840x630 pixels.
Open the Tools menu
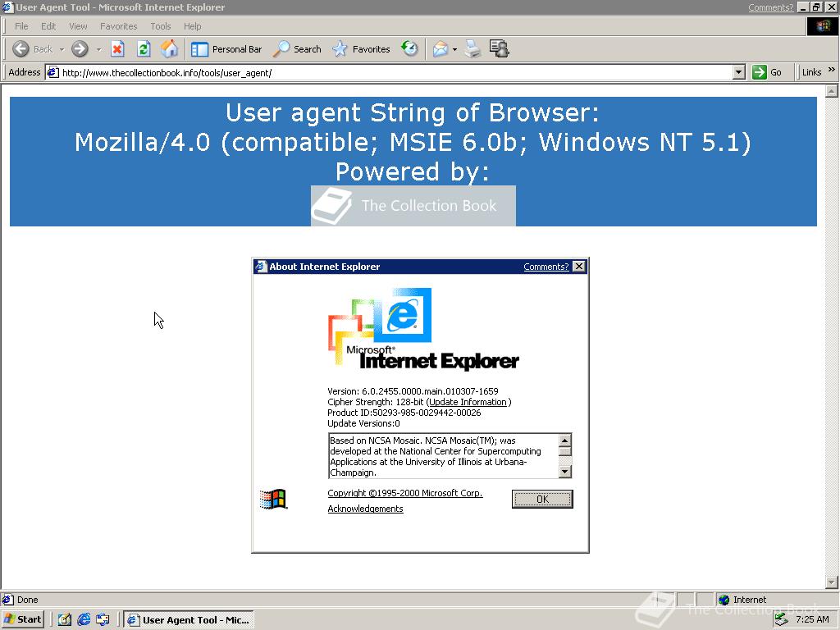(160, 26)
